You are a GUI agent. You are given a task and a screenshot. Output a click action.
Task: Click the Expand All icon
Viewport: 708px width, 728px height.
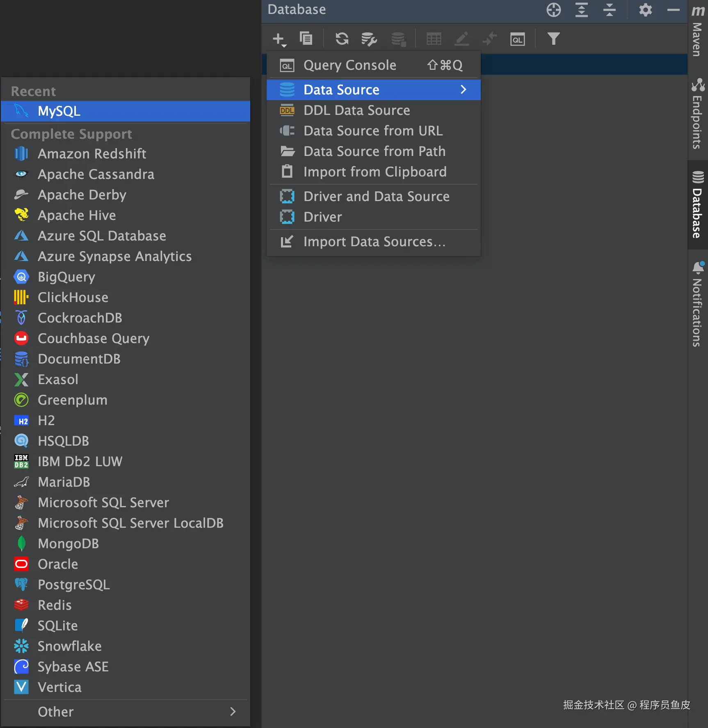[x=581, y=10]
